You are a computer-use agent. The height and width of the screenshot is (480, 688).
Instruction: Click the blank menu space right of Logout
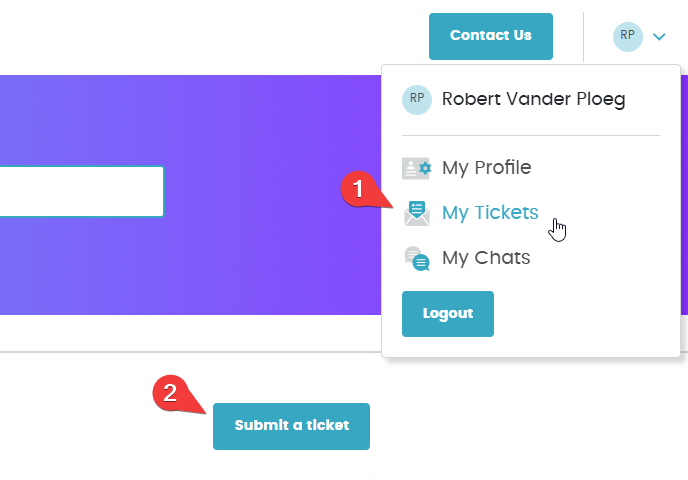coord(584,314)
